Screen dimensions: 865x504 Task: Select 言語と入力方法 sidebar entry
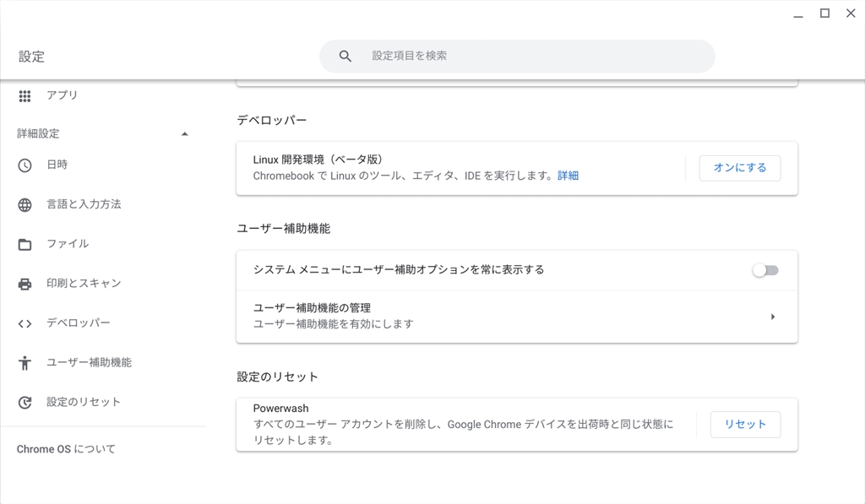pyautogui.click(x=84, y=204)
